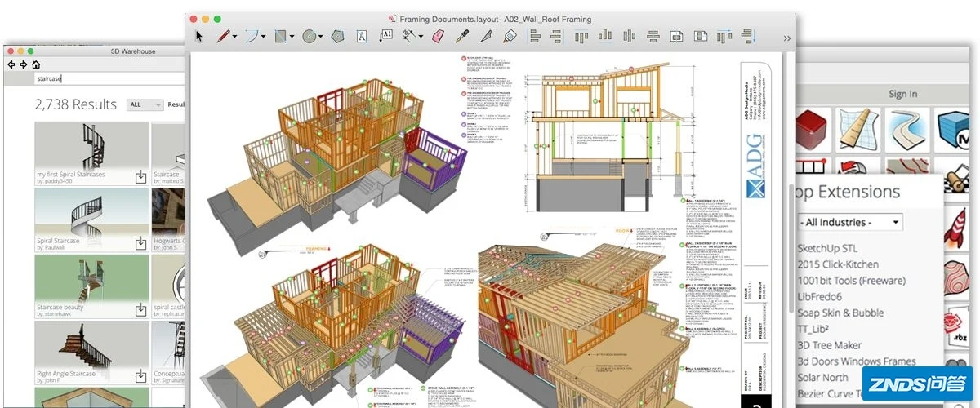Click the red cube extension icon

click(813, 129)
